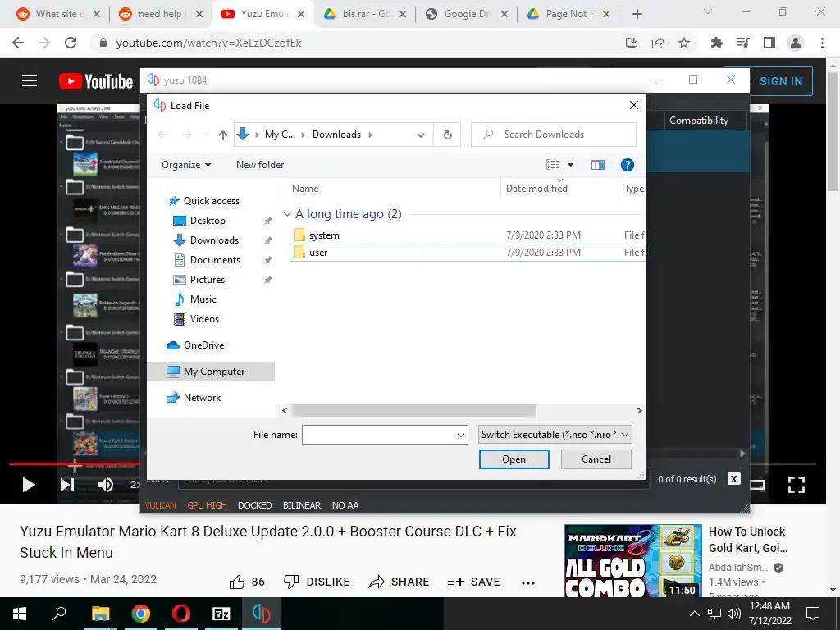
Task: Click the Change your view icon in Load File
Action: [x=552, y=165]
